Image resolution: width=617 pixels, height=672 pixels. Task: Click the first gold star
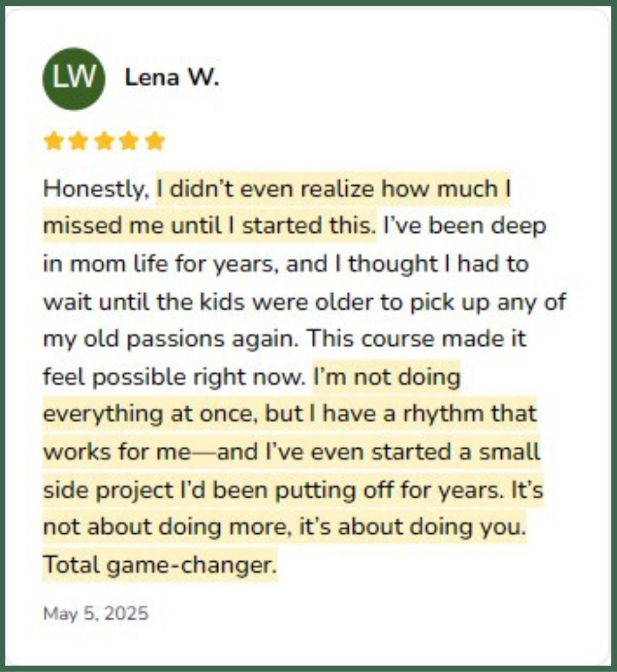[54, 141]
